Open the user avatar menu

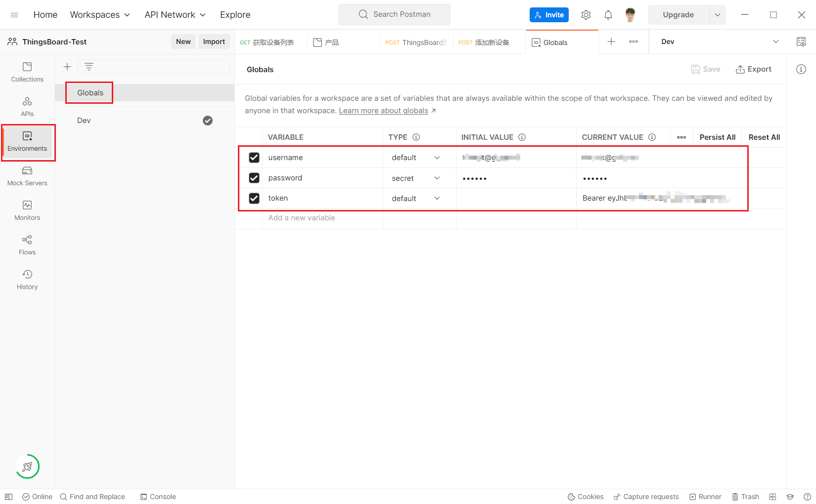coord(630,15)
